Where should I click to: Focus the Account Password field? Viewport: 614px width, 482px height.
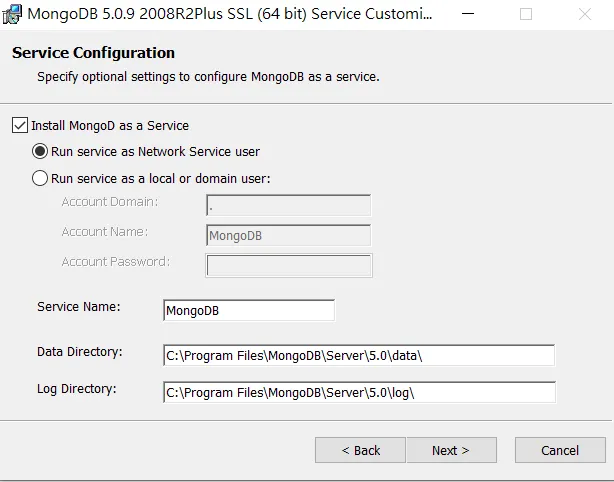pos(288,265)
